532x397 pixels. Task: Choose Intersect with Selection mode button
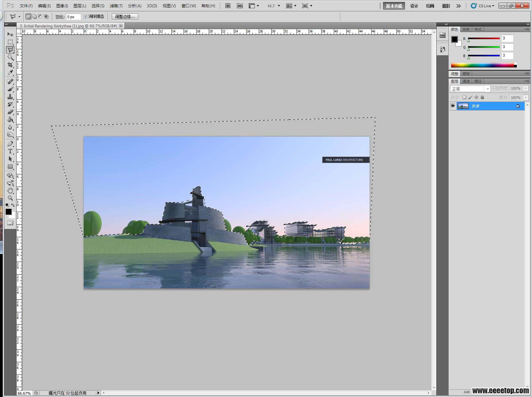click(x=46, y=17)
